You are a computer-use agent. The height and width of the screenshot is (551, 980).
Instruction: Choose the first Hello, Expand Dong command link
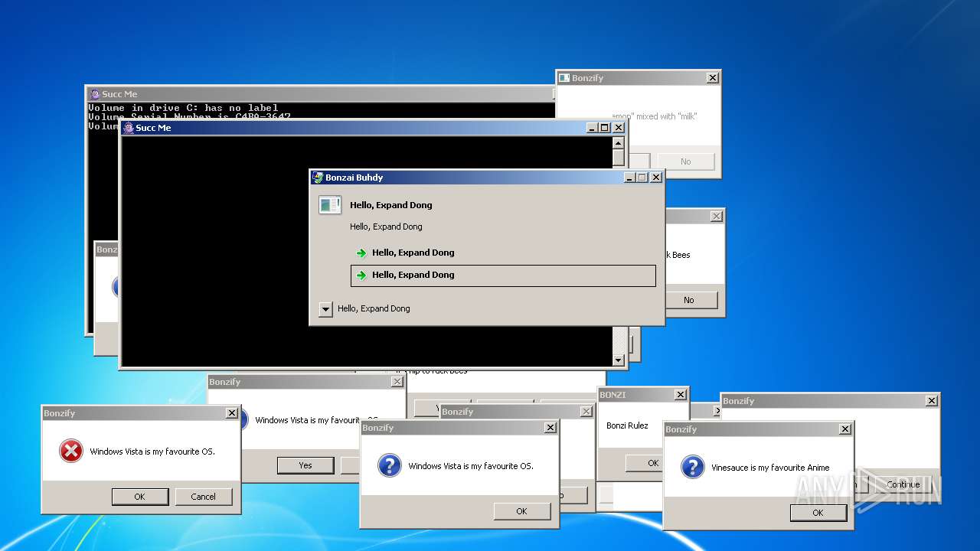pos(503,253)
